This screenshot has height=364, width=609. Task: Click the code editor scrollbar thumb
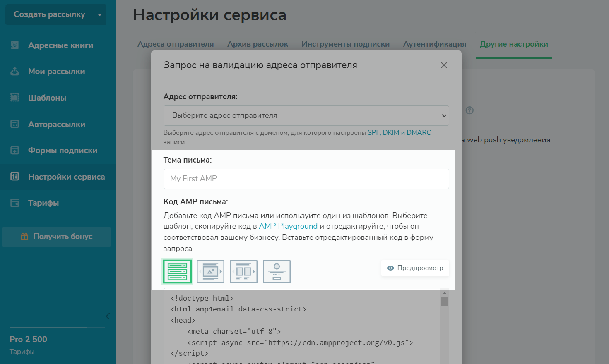(x=444, y=301)
